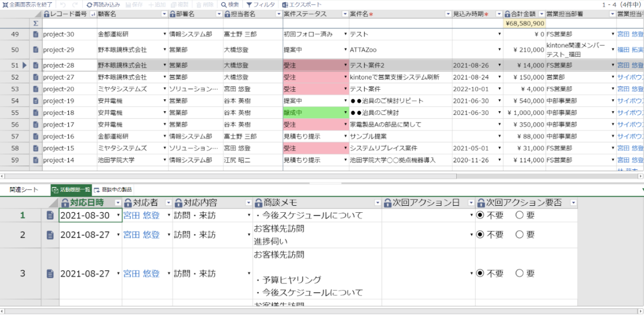644x316 pixels.
Task: Exit full screen with 全画面表示を終了
Action: coord(28,5)
